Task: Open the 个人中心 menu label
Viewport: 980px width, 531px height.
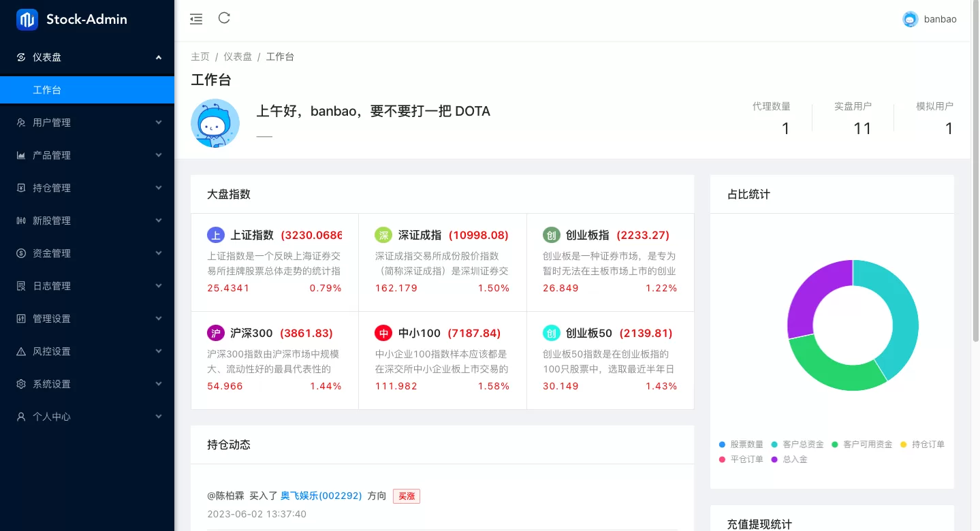Action: (x=52, y=417)
